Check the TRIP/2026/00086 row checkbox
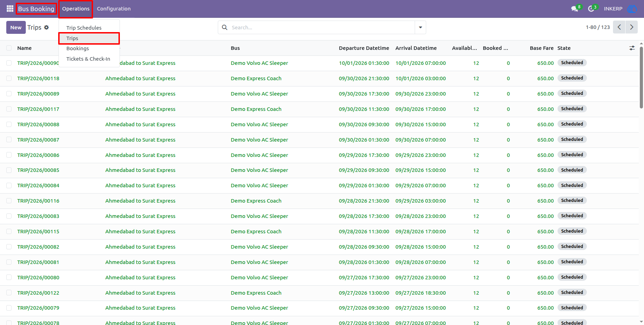This screenshot has height=325, width=644. click(x=9, y=155)
